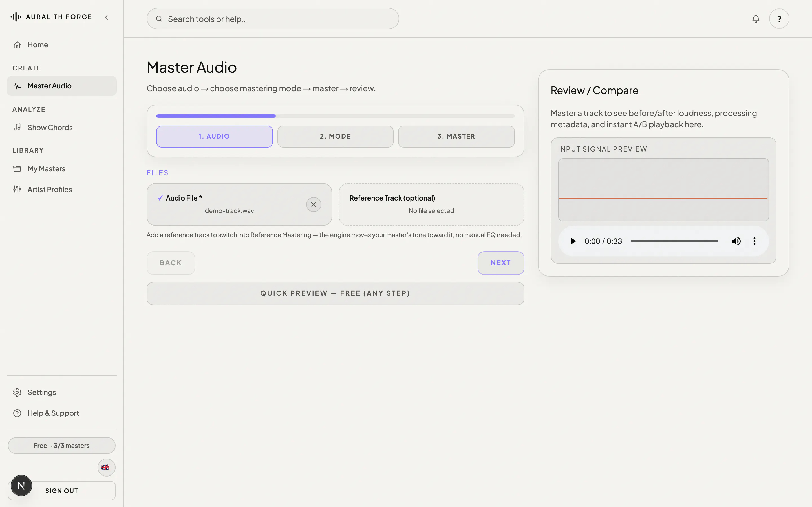812x507 pixels.
Task: Collapse the sidebar with the chevron
Action: click(107, 17)
